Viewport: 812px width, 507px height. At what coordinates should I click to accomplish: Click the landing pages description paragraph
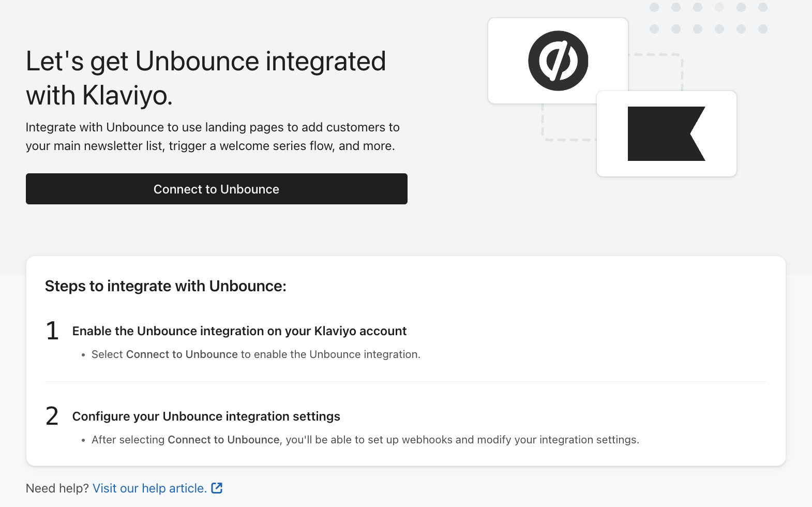click(x=212, y=137)
